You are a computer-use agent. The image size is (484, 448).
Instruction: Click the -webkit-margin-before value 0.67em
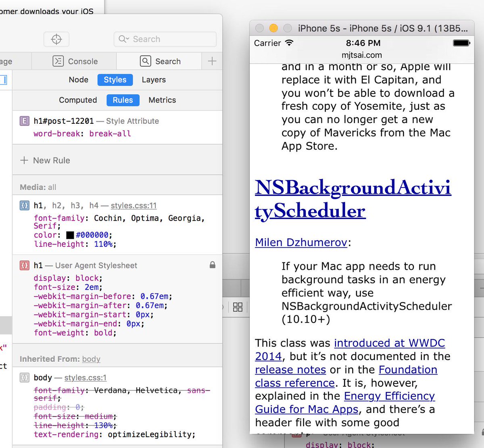(154, 296)
